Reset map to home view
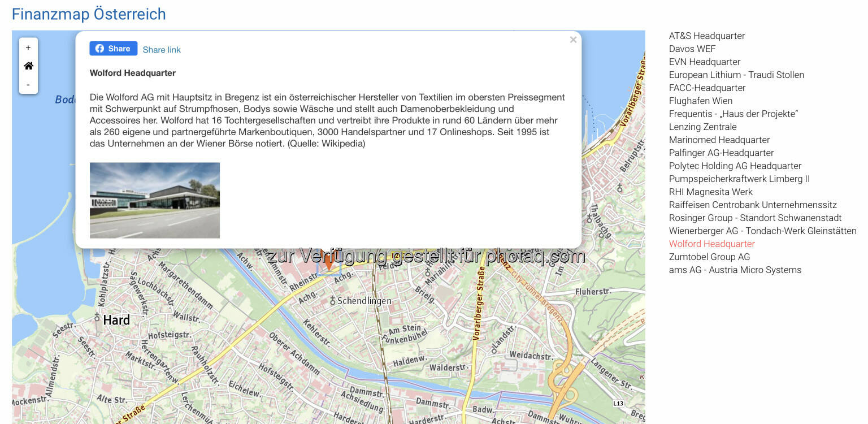The height and width of the screenshot is (424, 868). (x=28, y=66)
